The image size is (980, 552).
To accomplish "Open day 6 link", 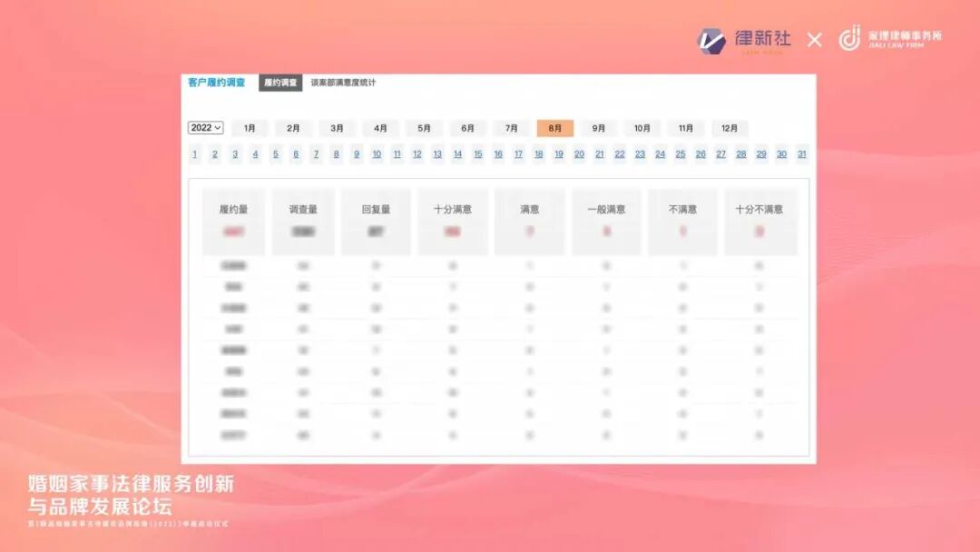I will coord(296,153).
